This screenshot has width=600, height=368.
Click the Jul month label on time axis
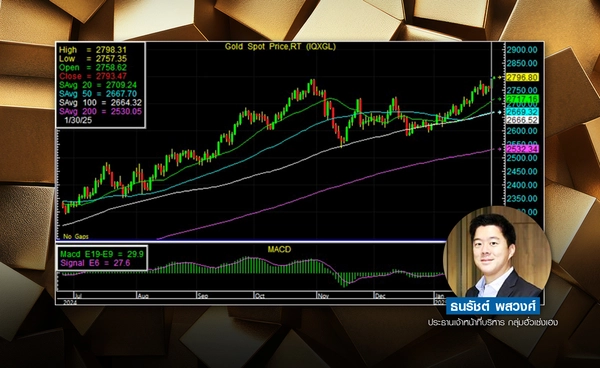click(77, 296)
